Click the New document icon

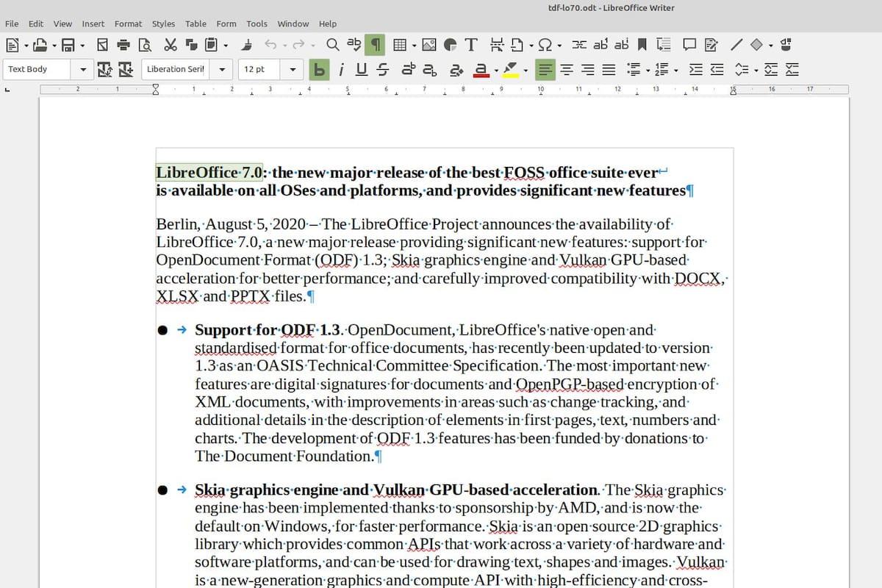[x=13, y=45]
